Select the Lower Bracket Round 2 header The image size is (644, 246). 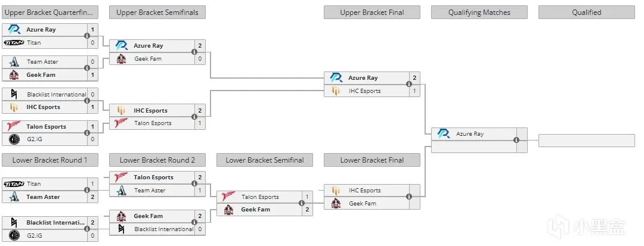157,160
